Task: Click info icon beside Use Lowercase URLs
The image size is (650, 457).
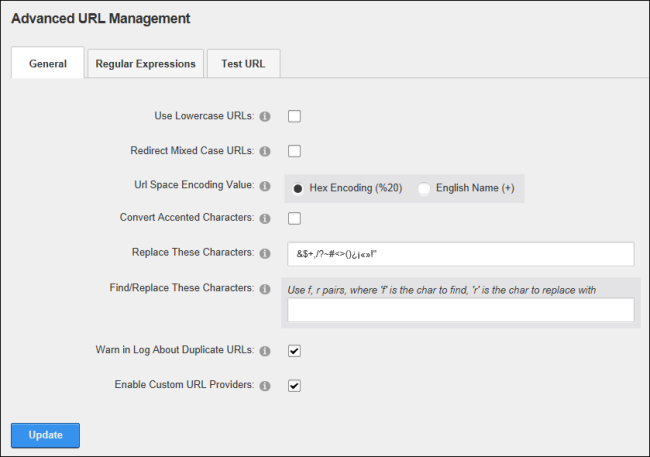Action: [x=265, y=117]
